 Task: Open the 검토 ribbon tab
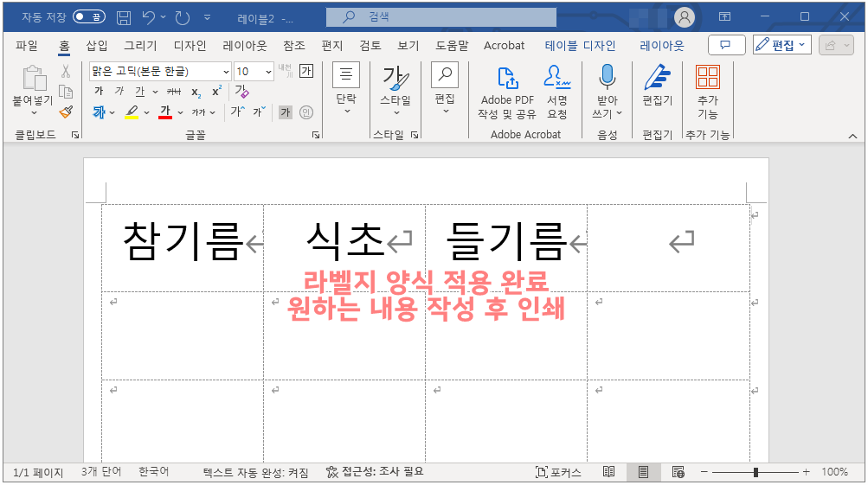(x=370, y=45)
